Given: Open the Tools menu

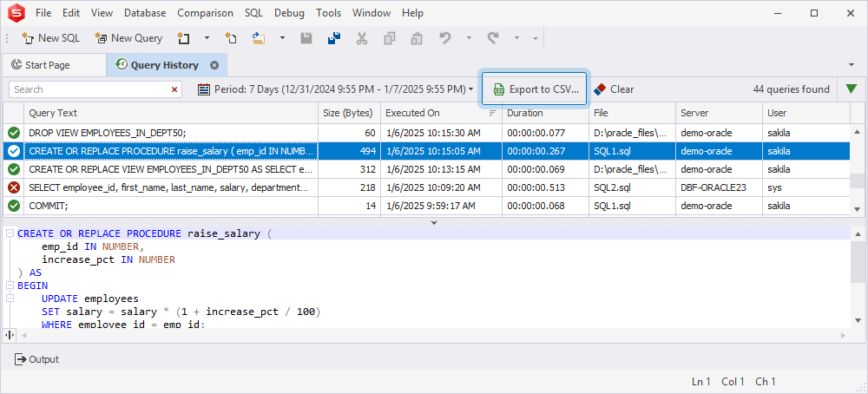Looking at the screenshot, I should 329,13.
